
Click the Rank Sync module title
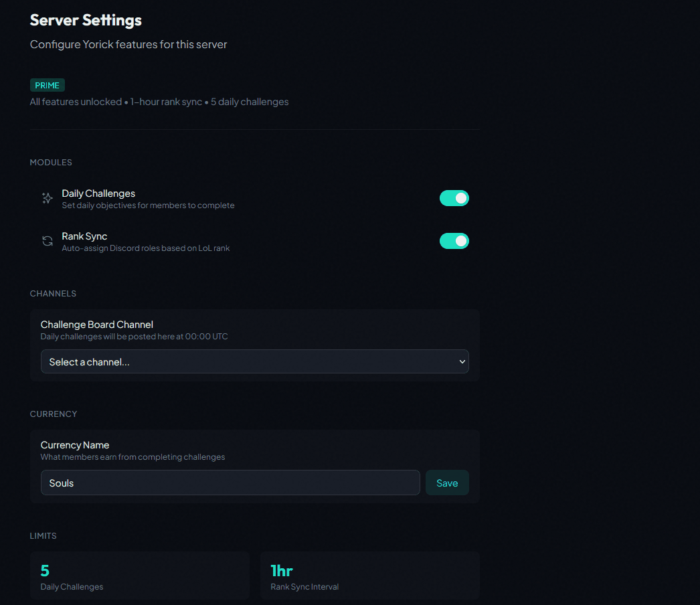coord(84,236)
